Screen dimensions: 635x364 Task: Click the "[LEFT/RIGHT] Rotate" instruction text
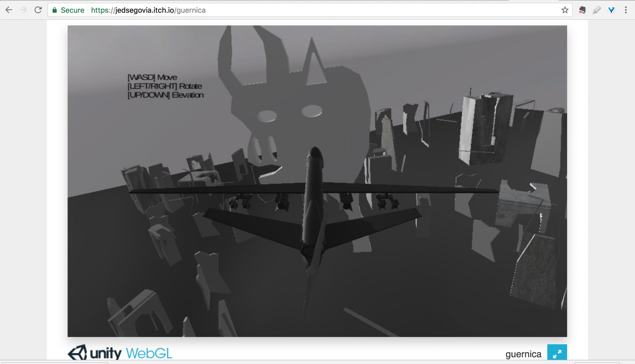[165, 86]
